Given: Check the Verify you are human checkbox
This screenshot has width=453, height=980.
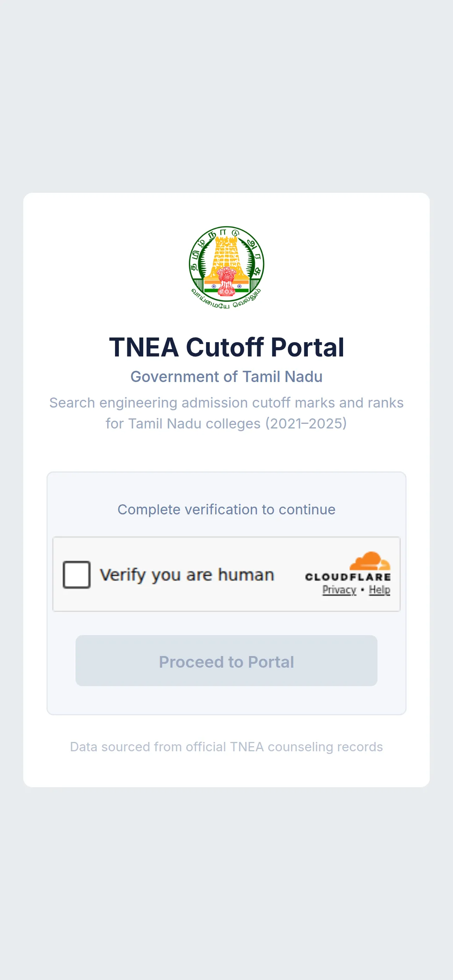Looking at the screenshot, I should pos(77,574).
